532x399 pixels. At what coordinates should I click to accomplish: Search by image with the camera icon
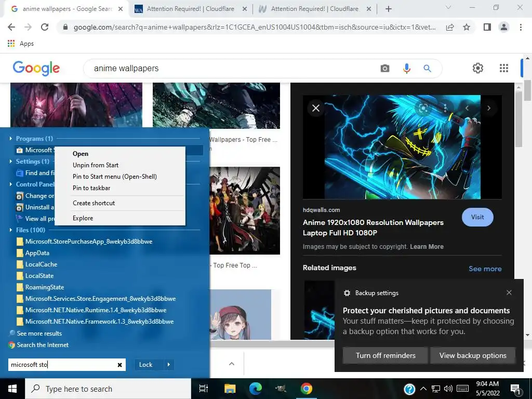[385, 69]
